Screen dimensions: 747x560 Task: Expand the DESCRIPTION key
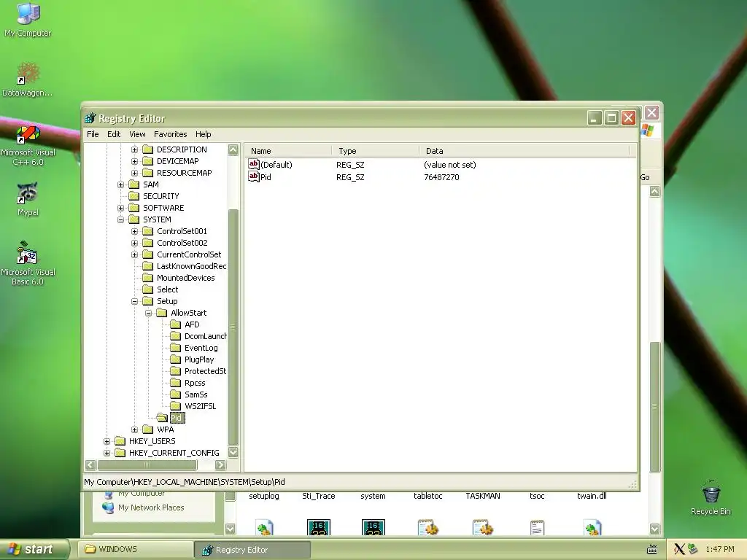click(x=134, y=149)
